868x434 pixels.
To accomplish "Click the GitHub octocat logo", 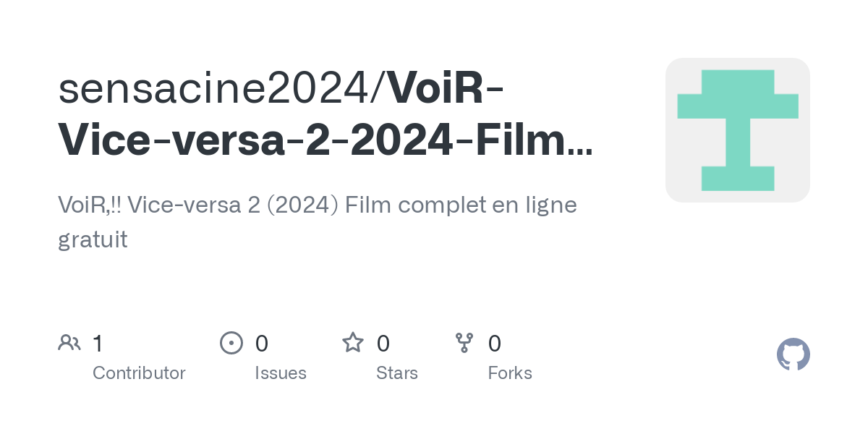I will pyautogui.click(x=793, y=355).
